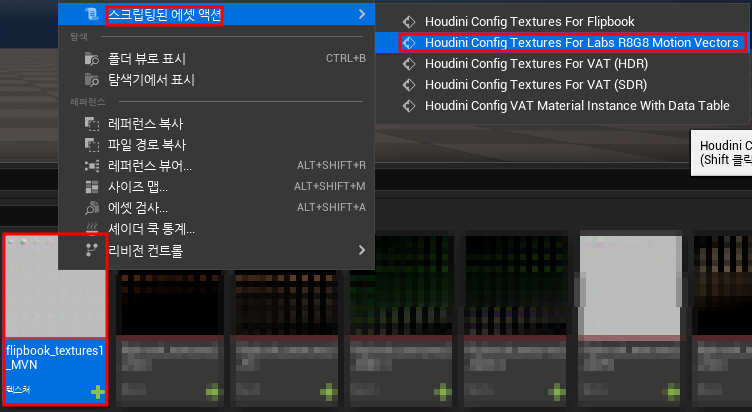Click the diamond icon beside Textures For Flipbook
Screen dimensions: 752x412
[409, 22]
